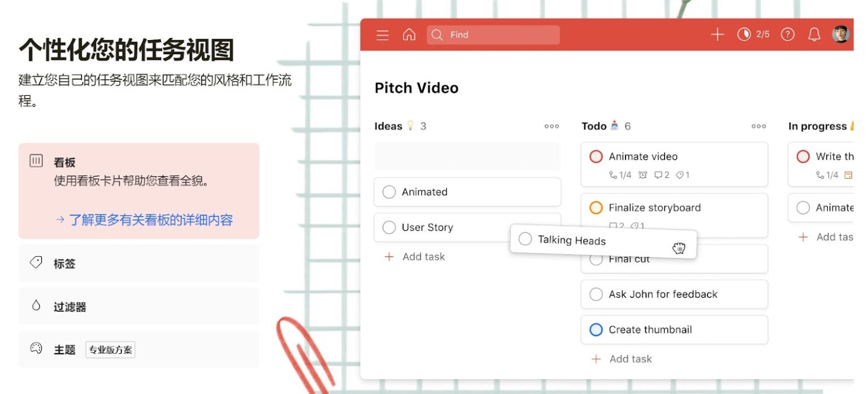Open the home view via home icon
Image resolution: width=868 pixels, height=394 pixels.
(409, 34)
